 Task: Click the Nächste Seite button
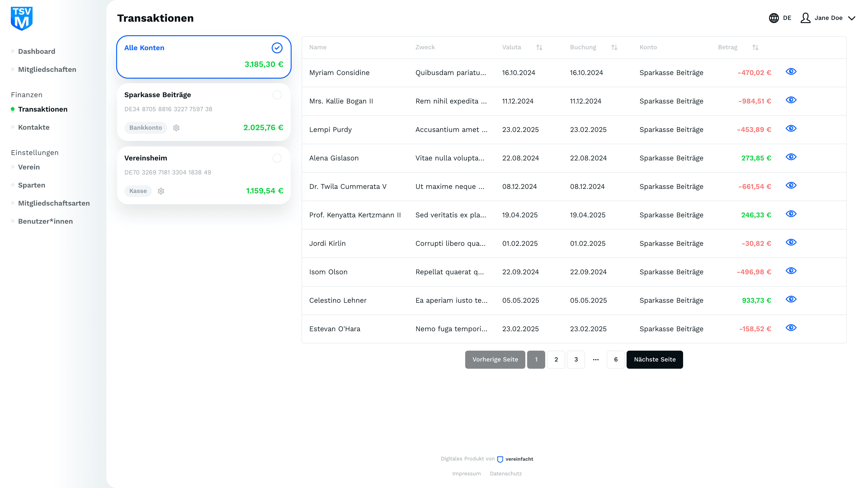(x=654, y=360)
